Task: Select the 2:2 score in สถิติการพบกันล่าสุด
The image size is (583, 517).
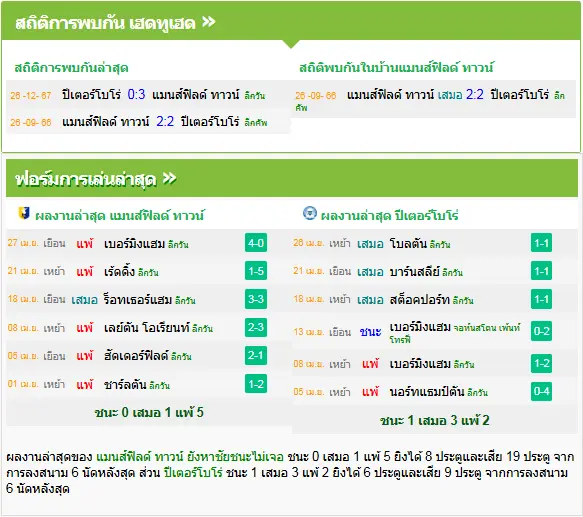Action: pyautogui.click(x=165, y=122)
